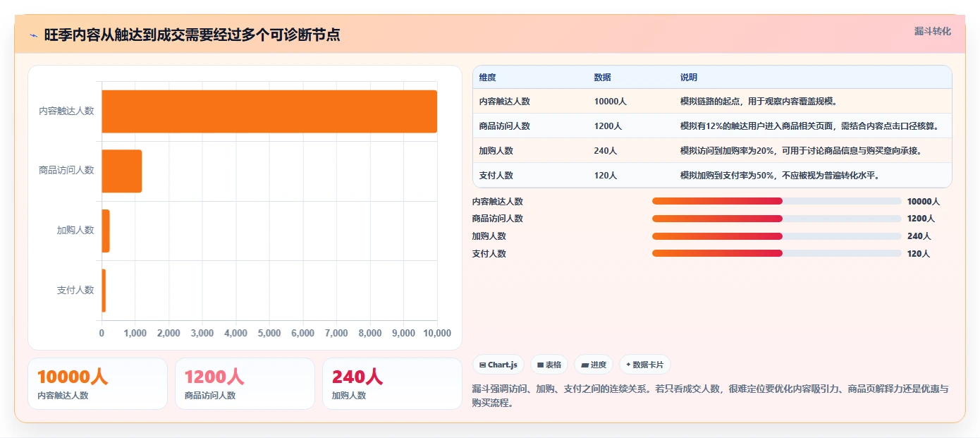Click the 支付人数 progress bar
This screenshot has width=980, height=438.
776,253
